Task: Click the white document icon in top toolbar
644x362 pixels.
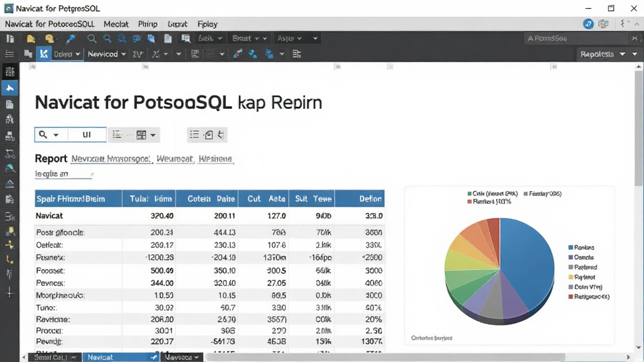Action: tap(168, 38)
